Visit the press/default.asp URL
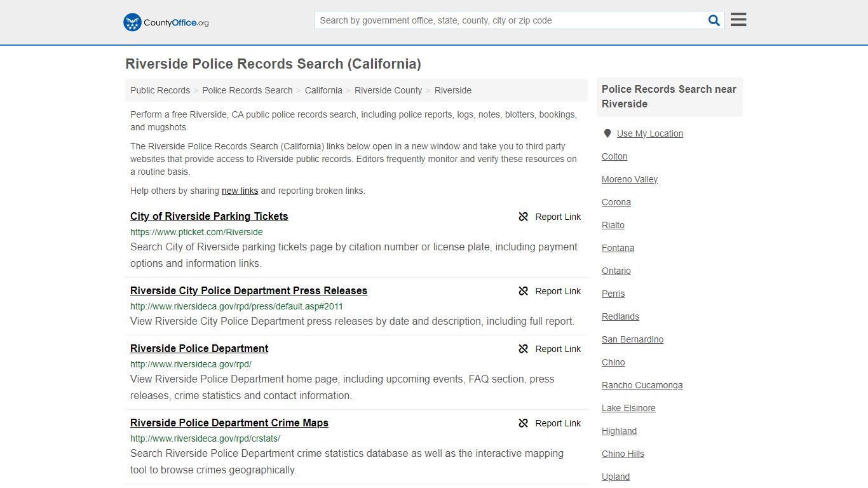 click(236, 306)
